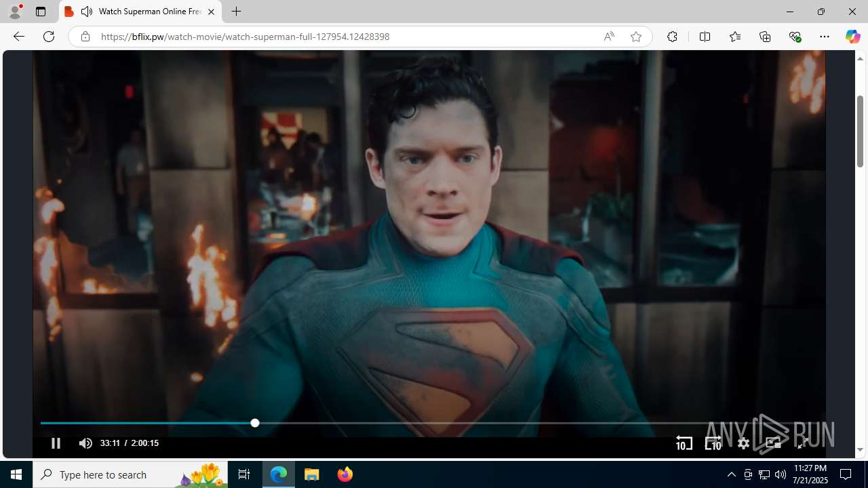Pause the Superman video playback
The image size is (868, 488).
[x=56, y=443]
